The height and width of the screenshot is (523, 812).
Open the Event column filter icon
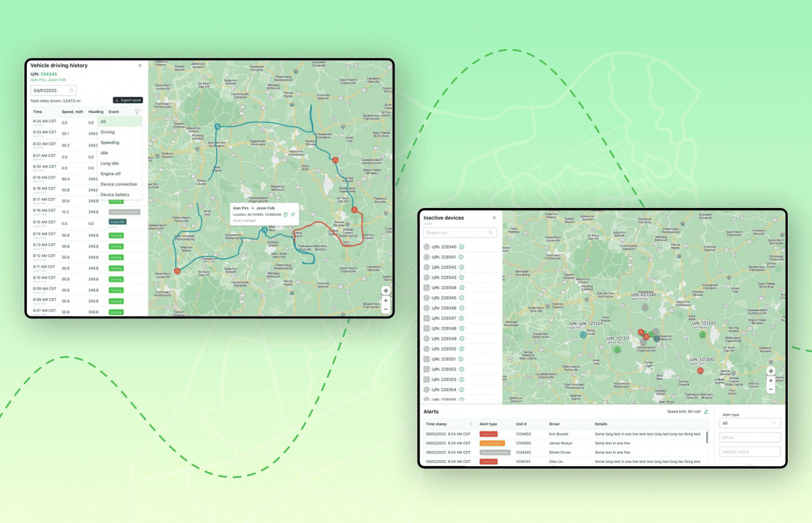click(137, 112)
